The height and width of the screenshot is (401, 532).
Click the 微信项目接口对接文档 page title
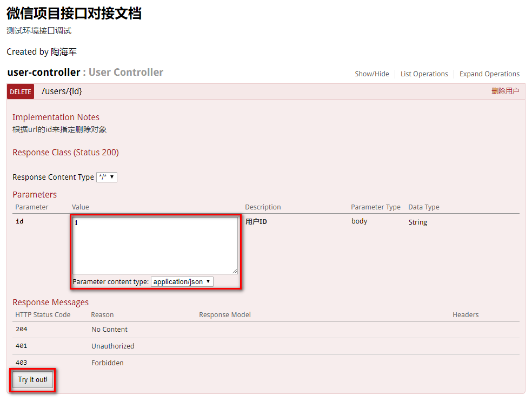click(x=73, y=15)
